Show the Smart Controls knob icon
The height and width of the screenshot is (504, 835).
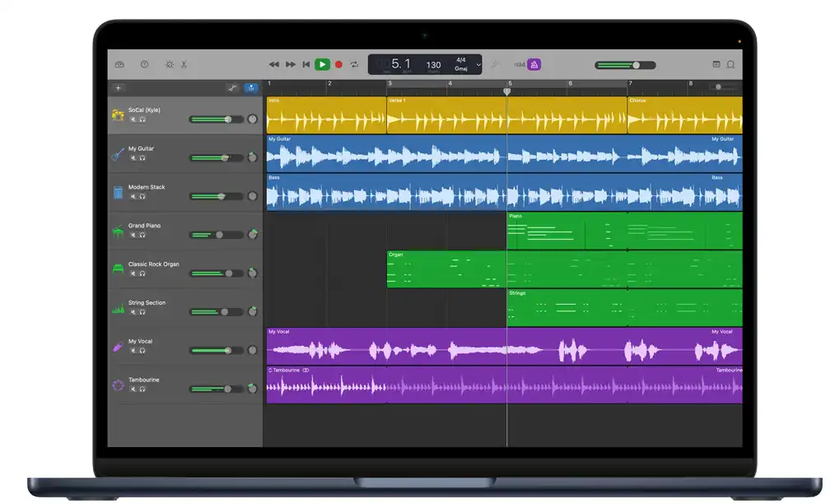pyautogui.click(x=170, y=64)
